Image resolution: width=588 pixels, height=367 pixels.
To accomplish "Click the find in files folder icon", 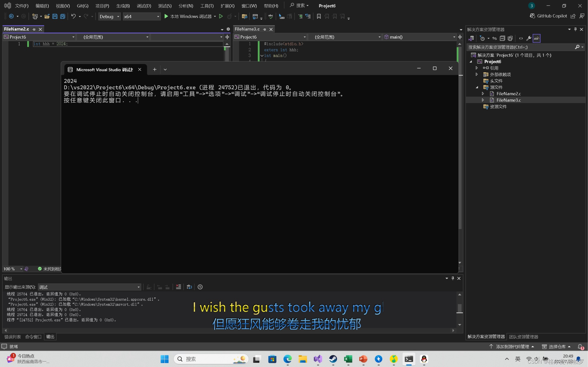I will (x=244, y=16).
